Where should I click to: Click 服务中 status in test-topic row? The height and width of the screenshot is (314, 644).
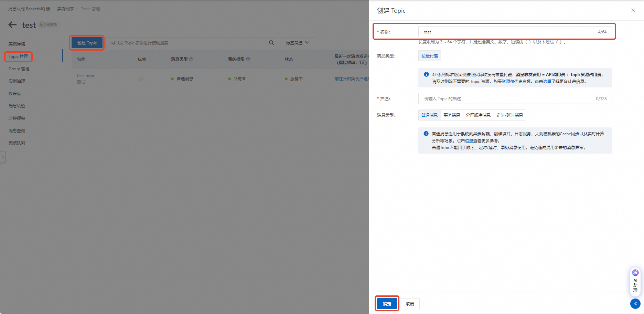click(x=296, y=79)
